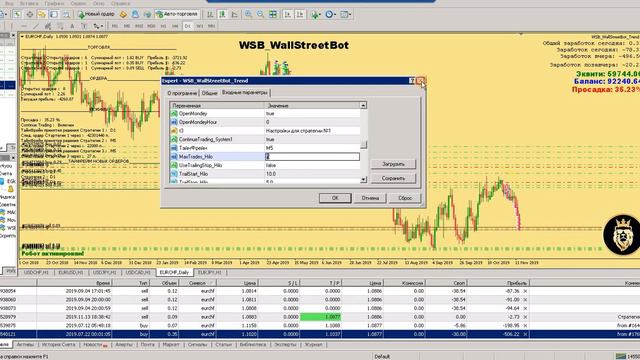
Task: Open the О программе tab in Expert dialog
Action: (x=182, y=93)
